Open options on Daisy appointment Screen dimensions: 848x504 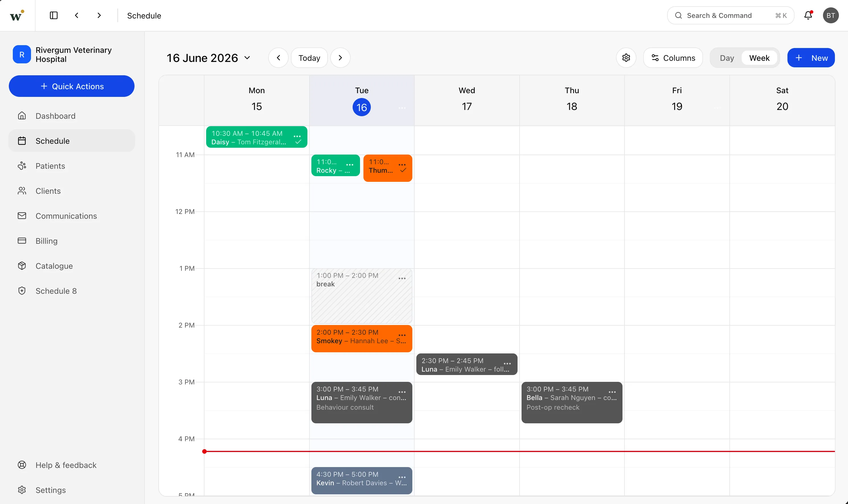(x=297, y=136)
